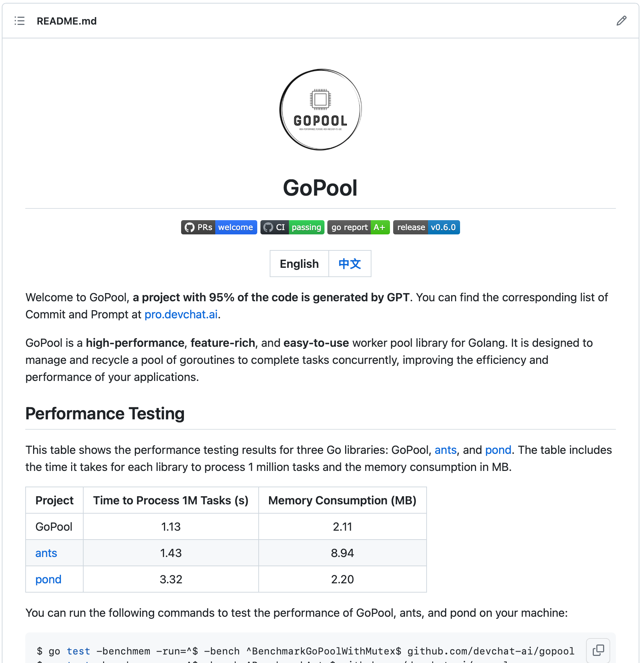Open the ants link in the table
The width and height of the screenshot is (644, 663).
tap(46, 553)
